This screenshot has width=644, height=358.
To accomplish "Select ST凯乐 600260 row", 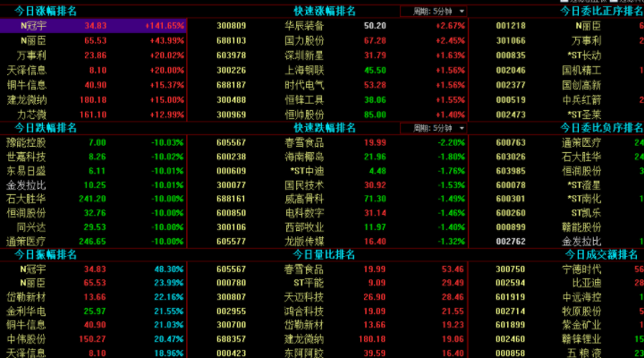I will click(x=556, y=213).
